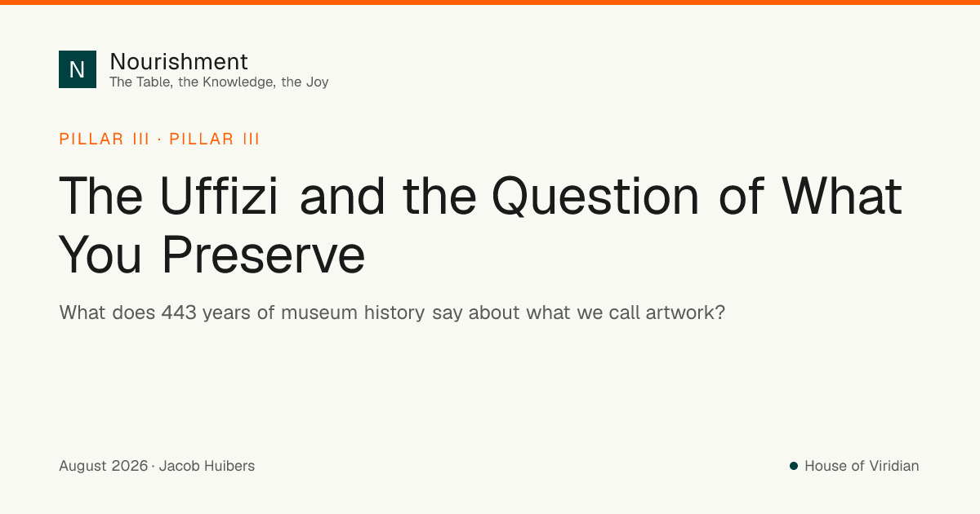This screenshot has height=514, width=980.
Task: Click the orange bar along the top edge
Action: click(490, 2)
